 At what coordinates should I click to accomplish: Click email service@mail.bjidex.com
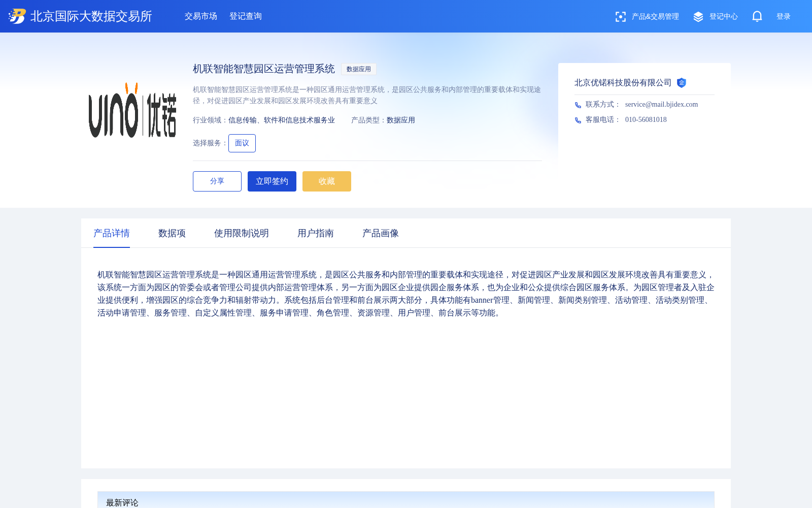click(661, 104)
